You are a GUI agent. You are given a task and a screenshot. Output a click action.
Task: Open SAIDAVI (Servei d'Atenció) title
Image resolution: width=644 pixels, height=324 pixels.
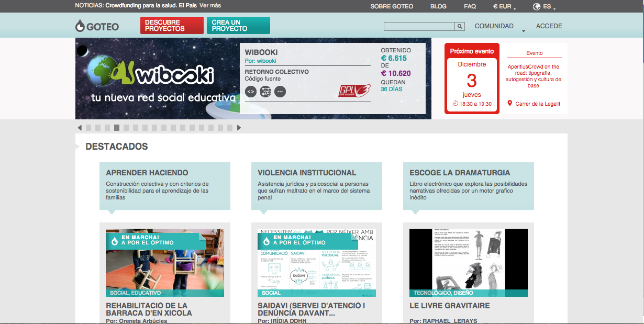(311, 309)
